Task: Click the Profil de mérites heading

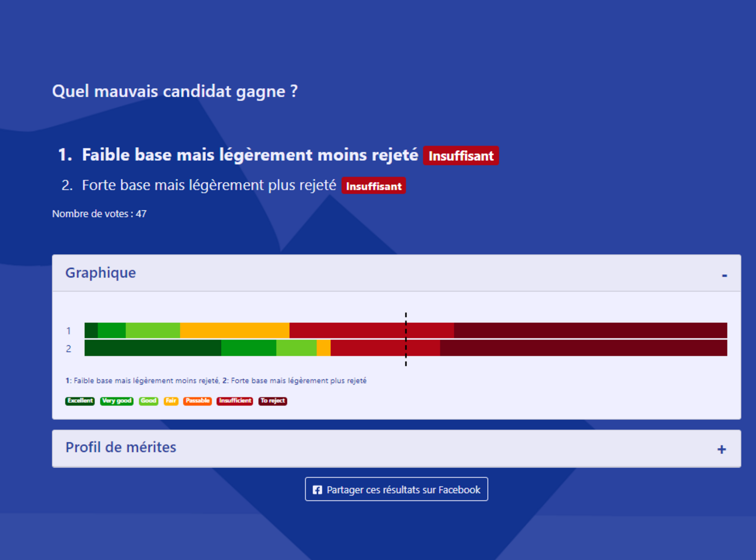Action: [121, 447]
